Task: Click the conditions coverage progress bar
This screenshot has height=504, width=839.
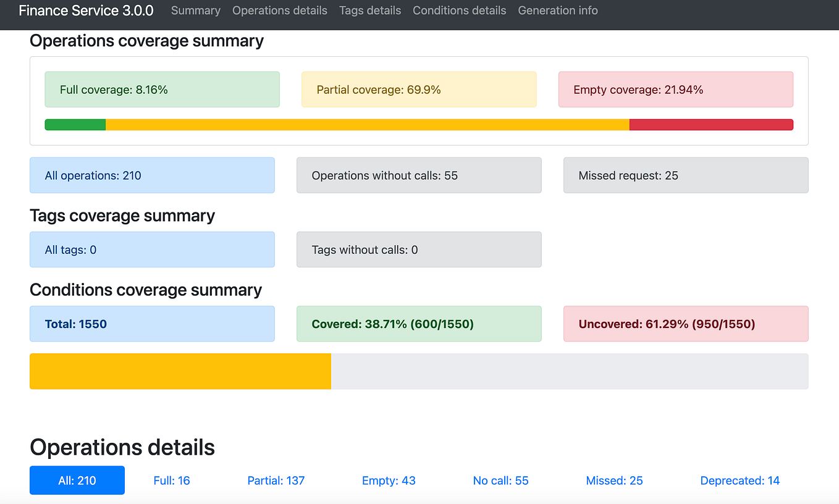Action: click(419, 371)
